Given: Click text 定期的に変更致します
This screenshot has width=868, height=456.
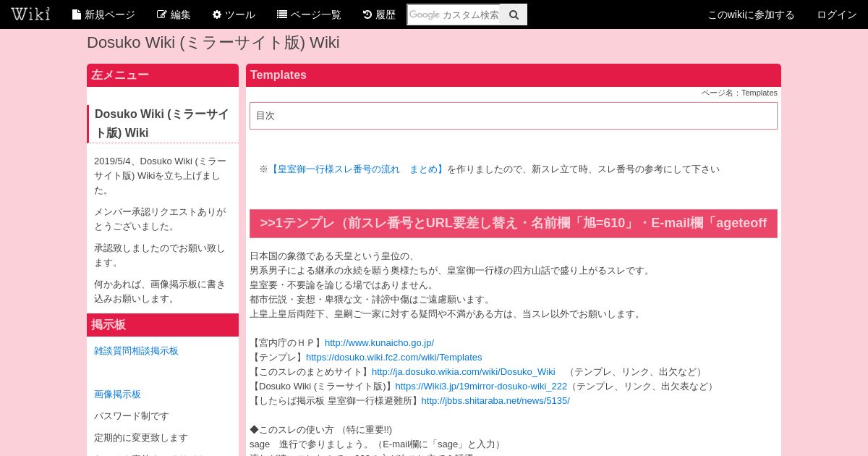Looking at the screenshot, I should (141, 438).
